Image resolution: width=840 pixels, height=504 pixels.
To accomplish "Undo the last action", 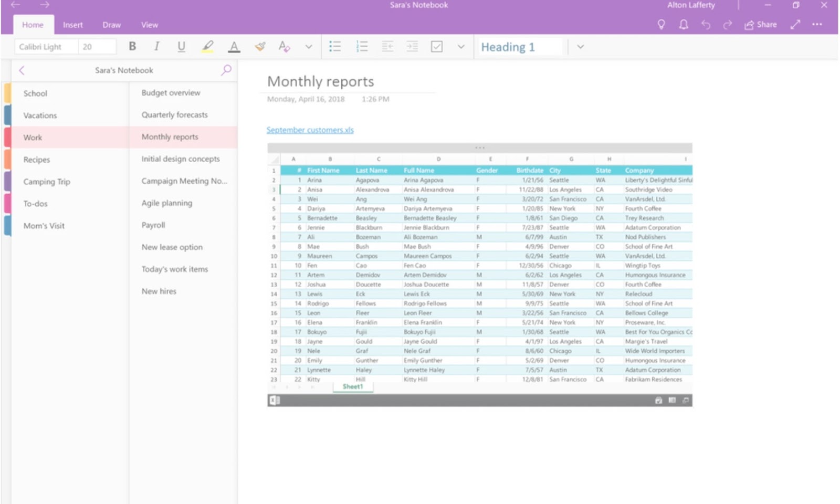I will click(x=706, y=24).
